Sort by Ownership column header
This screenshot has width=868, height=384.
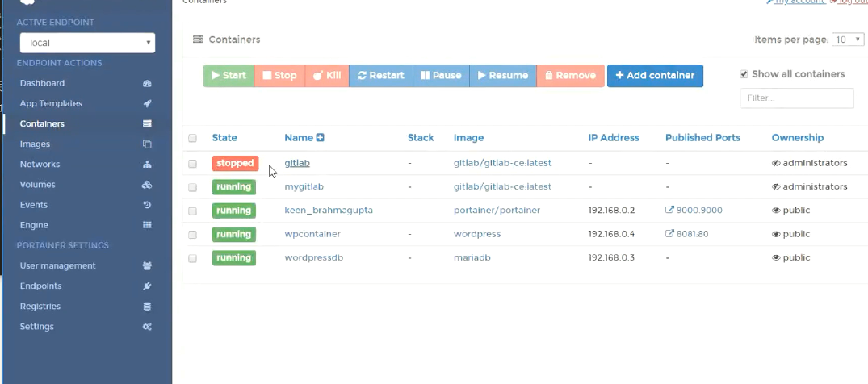click(x=797, y=138)
